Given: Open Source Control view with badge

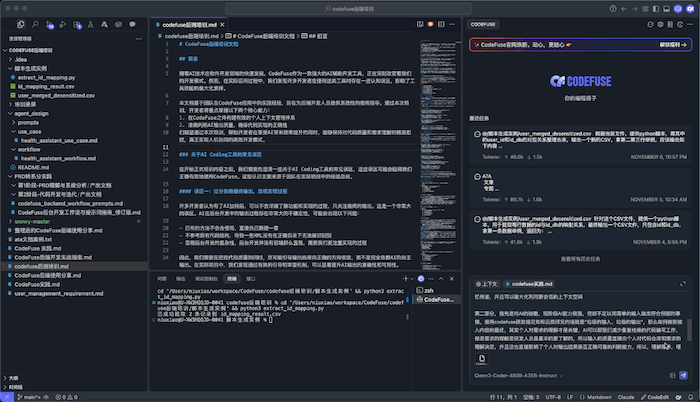Looking at the screenshot, I should (x=49, y=25).
